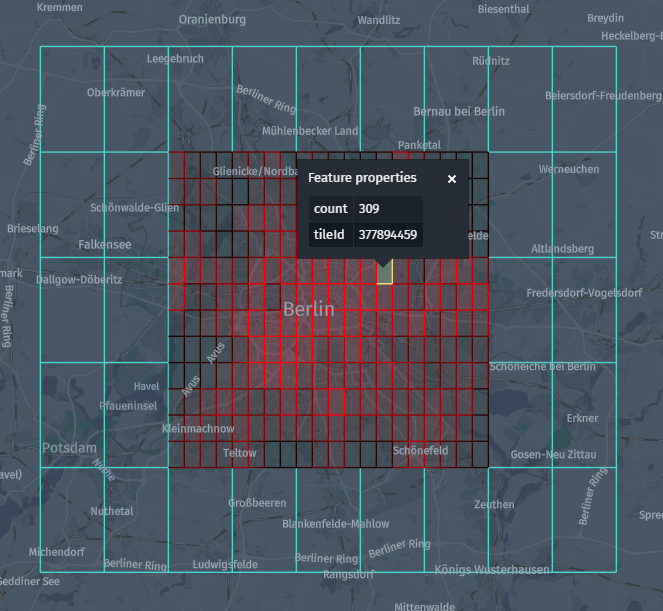Click the Bernau bei Berlin label
The height and width of the screenshot is (611, 663).
pos(459,112)
